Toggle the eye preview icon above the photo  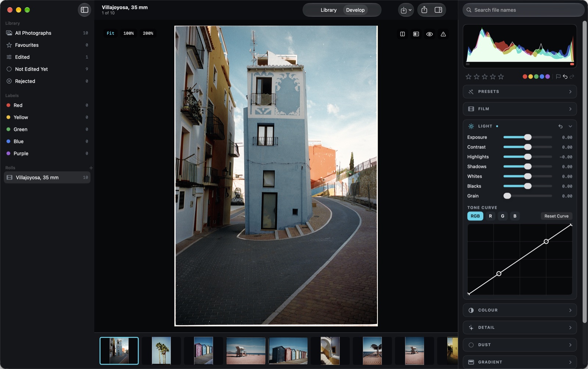pyautogui.click(x=430, y=34)
